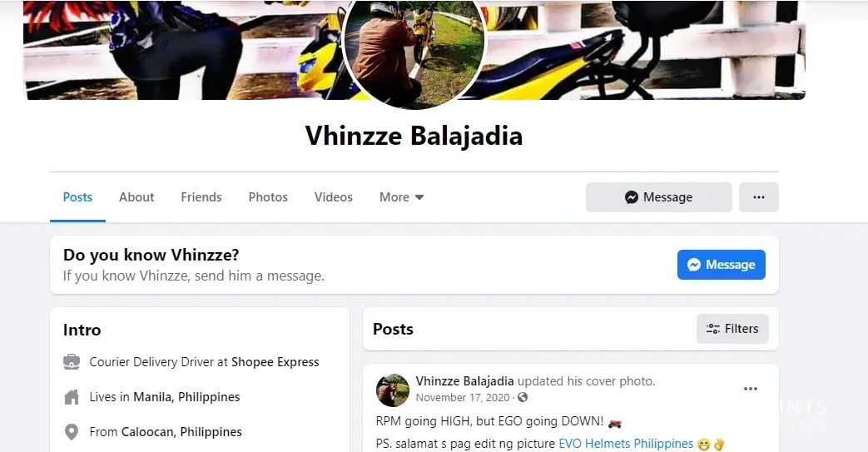The width and height of the screenshot is (868, 452).
Task: Open the Friends tab
Action: point(201,197)
